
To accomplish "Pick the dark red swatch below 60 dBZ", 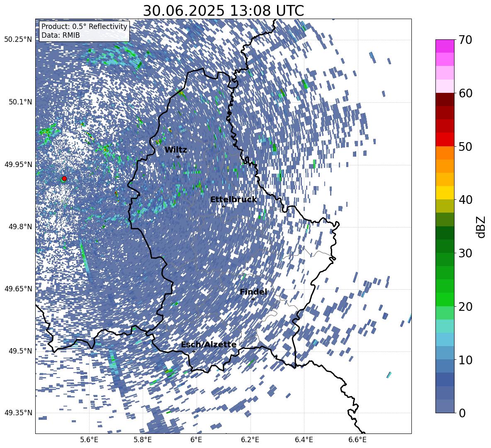I will point(445,99).
